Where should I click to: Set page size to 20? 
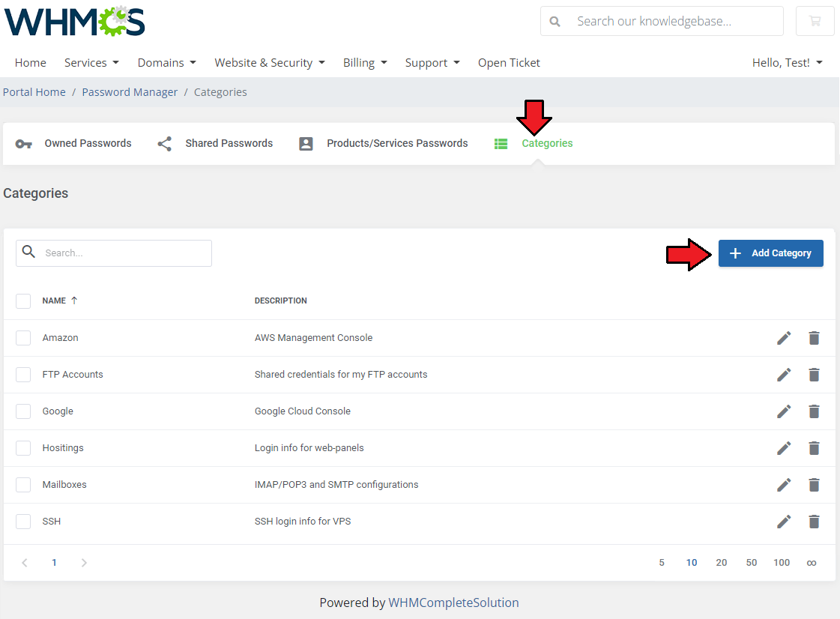coord(722,563)
